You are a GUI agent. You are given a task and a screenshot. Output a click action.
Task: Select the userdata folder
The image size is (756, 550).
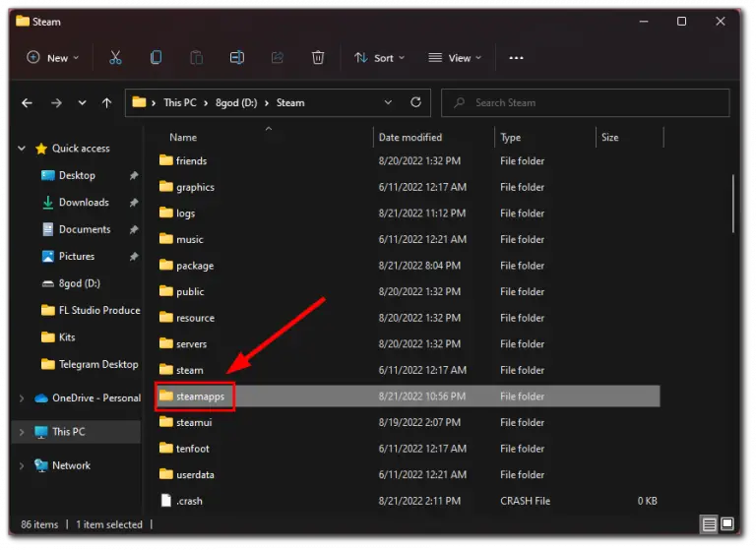click(187, 475)
